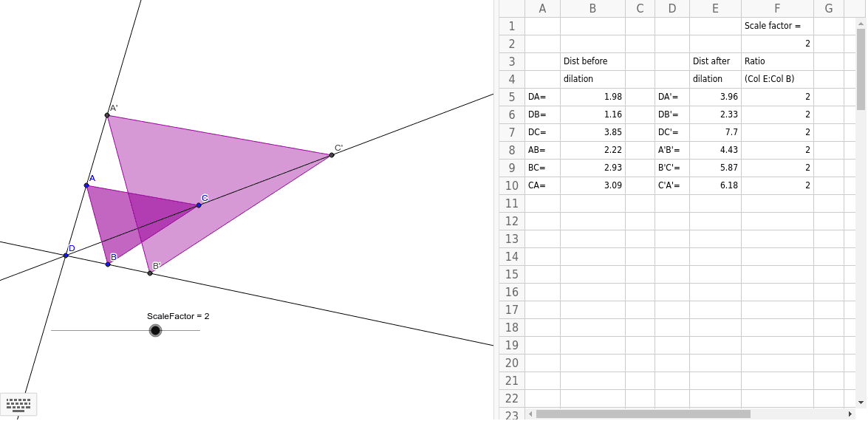
Task: Select point B on the triangle
Action: [108, 264]
